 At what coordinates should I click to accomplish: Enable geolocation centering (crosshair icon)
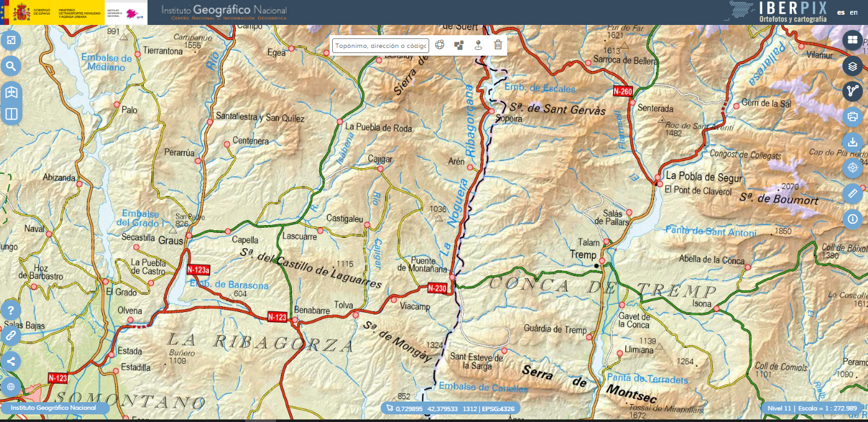tap(852, 168)
